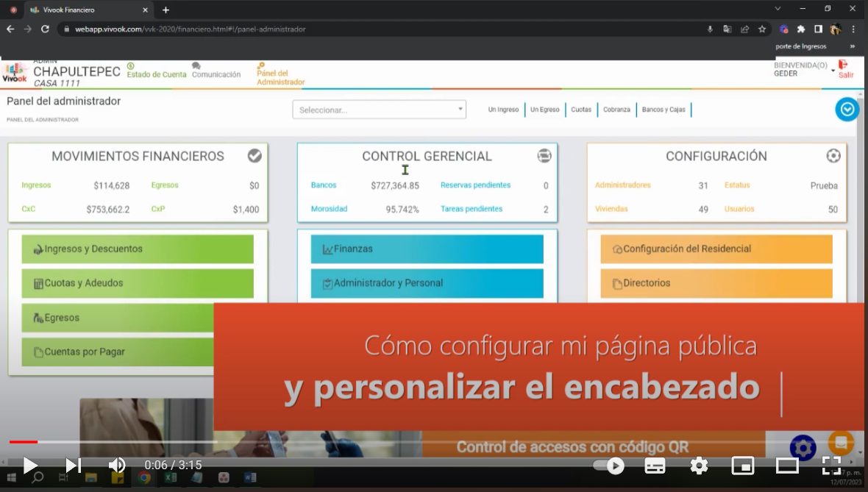The width and height of the screenshot is (868, 492).
Task: Reload the page with Chrome's refresh icon
Action: coord(45,29)
